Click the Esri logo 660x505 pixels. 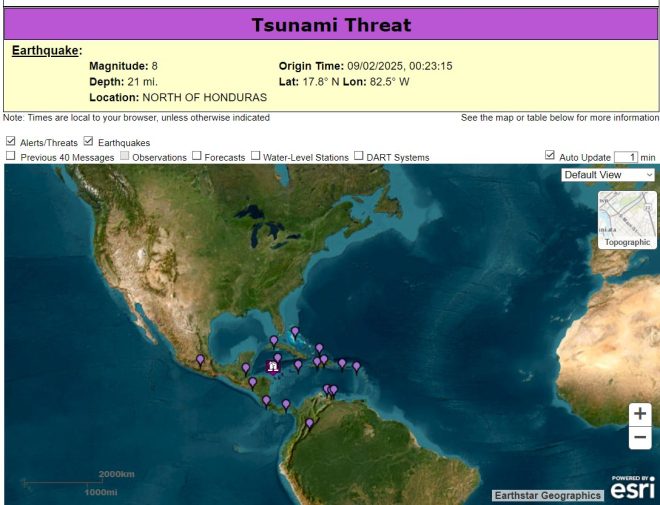(633, 487)
